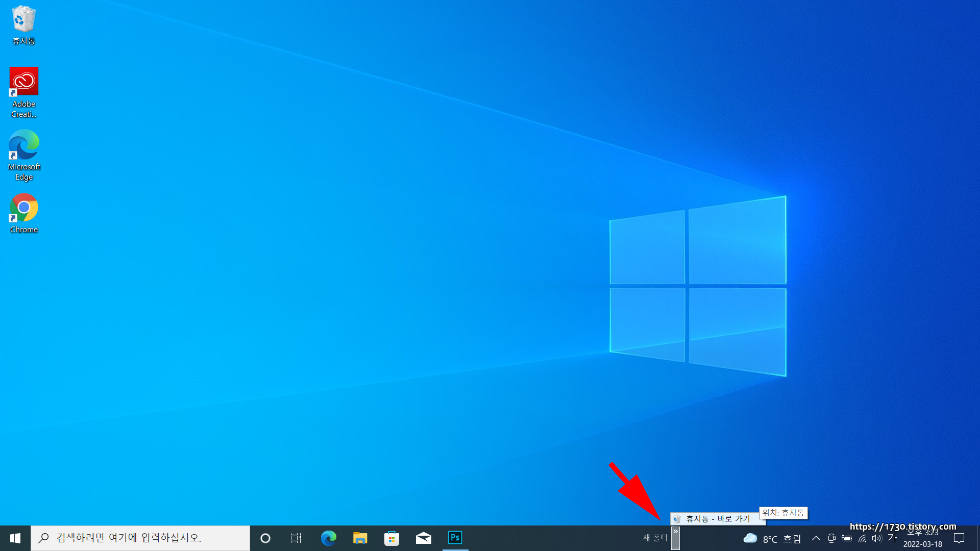Open the volume control in tray
Viewport: 980px width, 551px height.
point(877,538)
